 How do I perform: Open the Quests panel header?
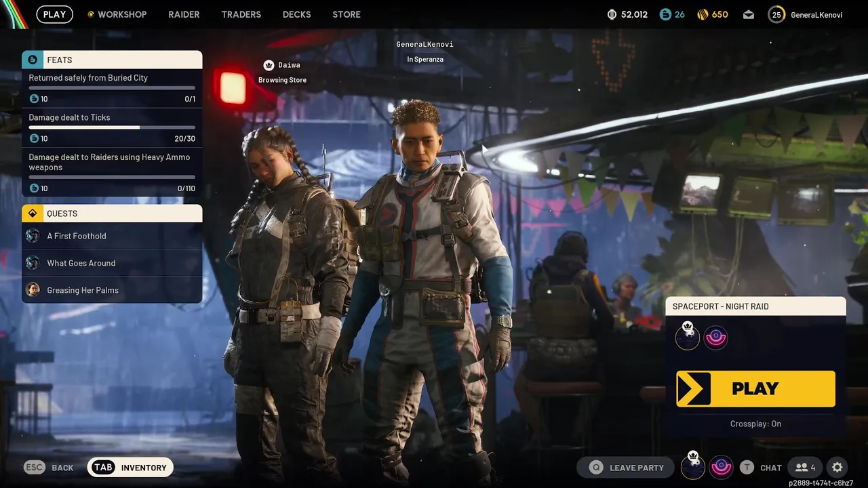coord(112,213)
